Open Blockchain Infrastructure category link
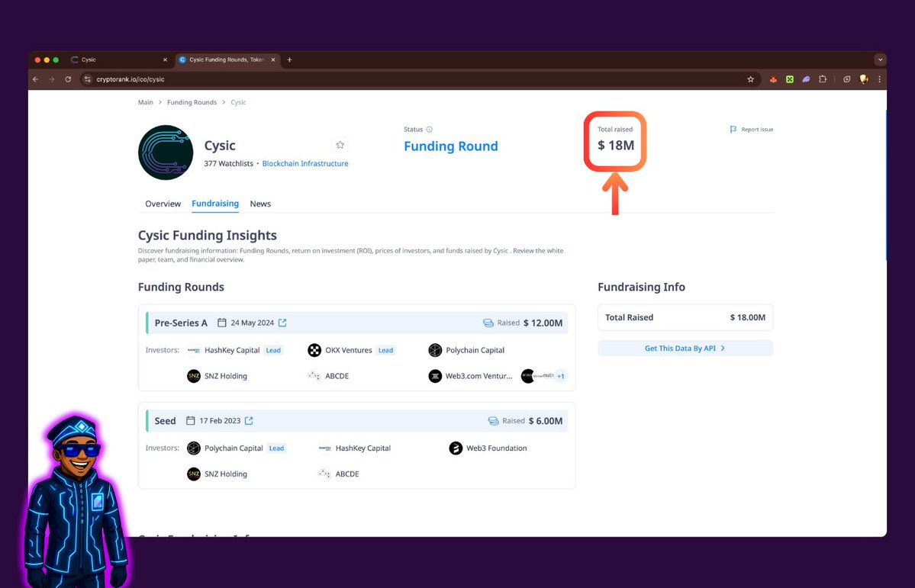915x588 pixels. pos(305,163)
